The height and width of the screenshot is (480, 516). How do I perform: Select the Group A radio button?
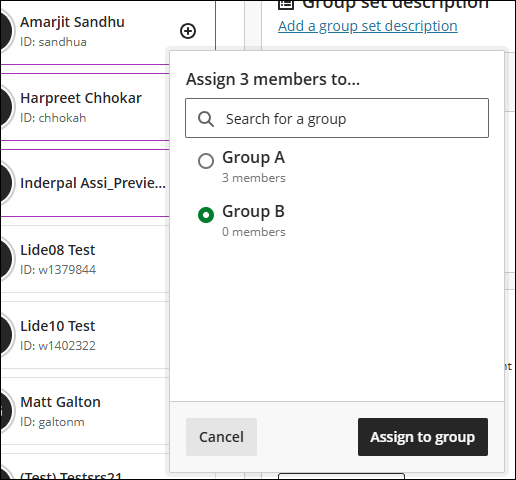tap(206, 161)
